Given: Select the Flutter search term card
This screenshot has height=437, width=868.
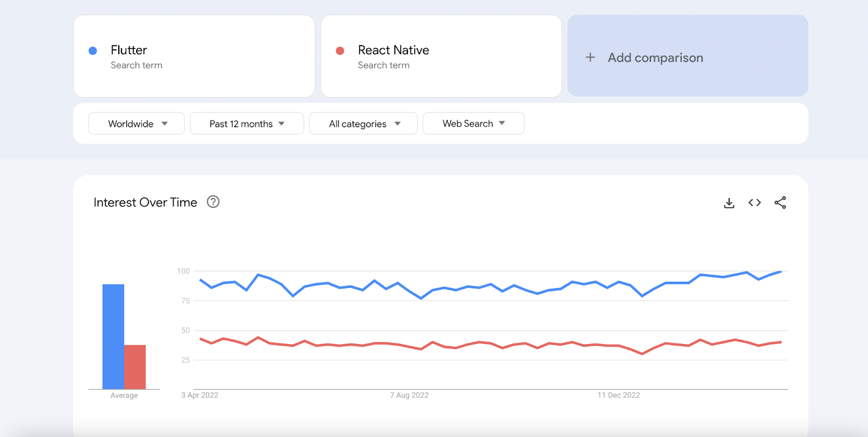Looking at the screenshot, I should [x=194, y=56].
